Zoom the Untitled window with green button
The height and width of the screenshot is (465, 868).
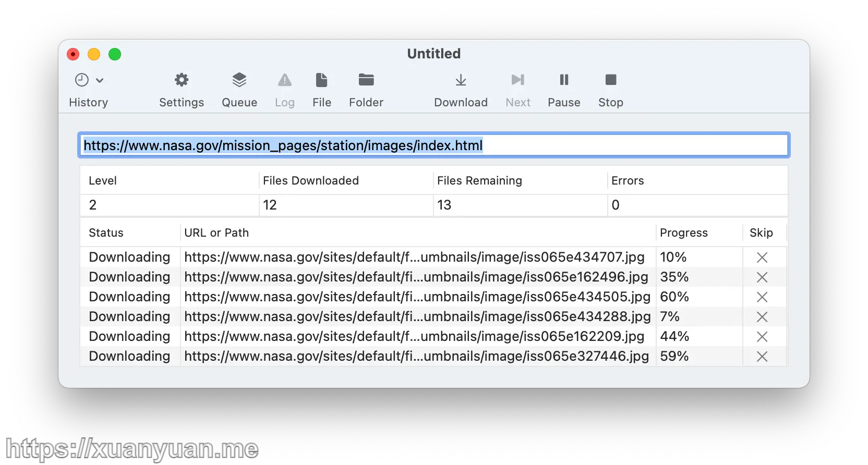[115, 54]
